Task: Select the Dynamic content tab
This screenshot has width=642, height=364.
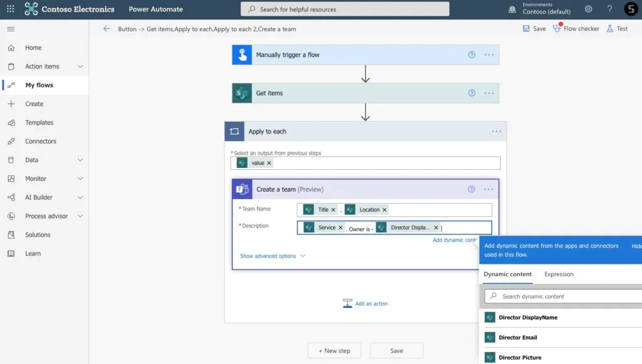Action: click(x=508, y=274)
